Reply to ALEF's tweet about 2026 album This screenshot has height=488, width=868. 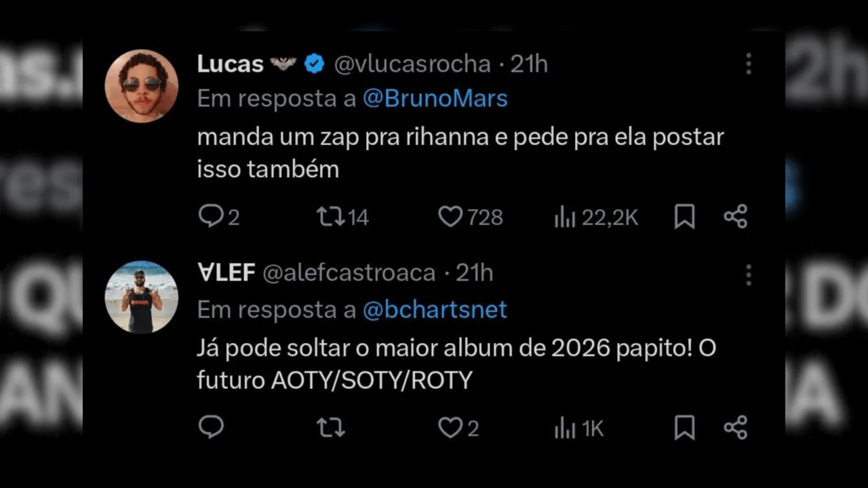(211, 428)
